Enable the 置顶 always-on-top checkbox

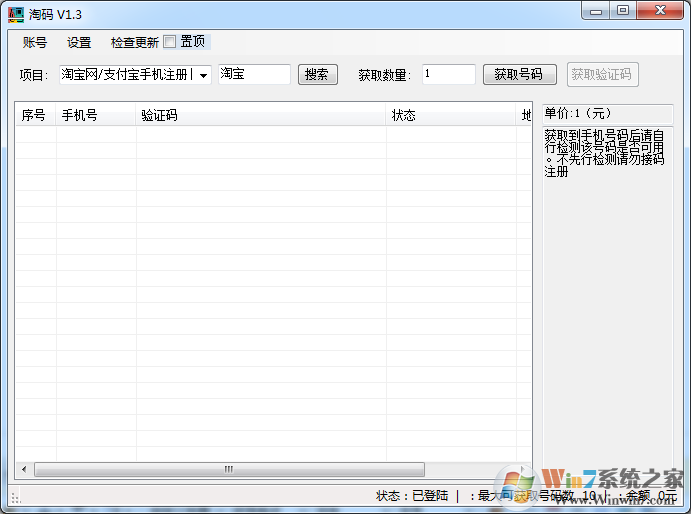tap(170, 42)
